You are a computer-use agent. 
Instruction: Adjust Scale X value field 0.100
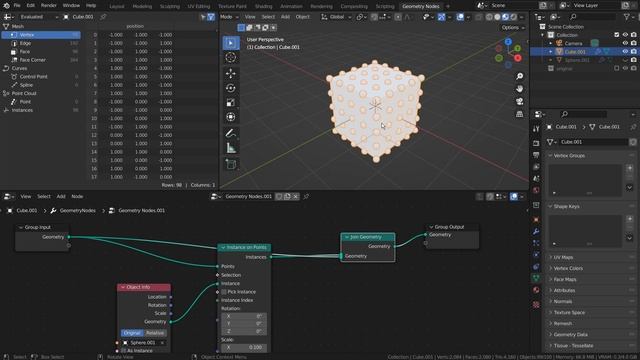click(244, 347)
